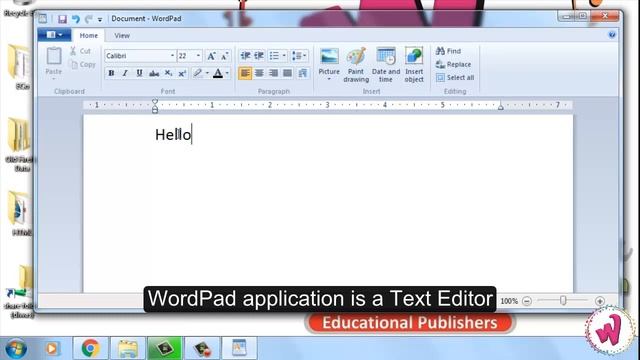Click the Paste button
640x360 pixels.
coord(53,62)
